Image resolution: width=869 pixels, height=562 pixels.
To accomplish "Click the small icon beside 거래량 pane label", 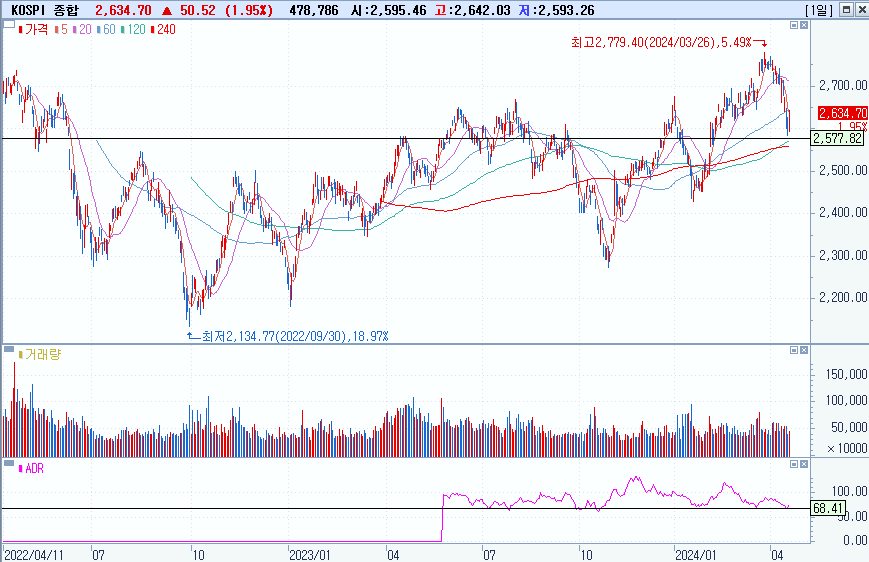I will pos(9,349).
